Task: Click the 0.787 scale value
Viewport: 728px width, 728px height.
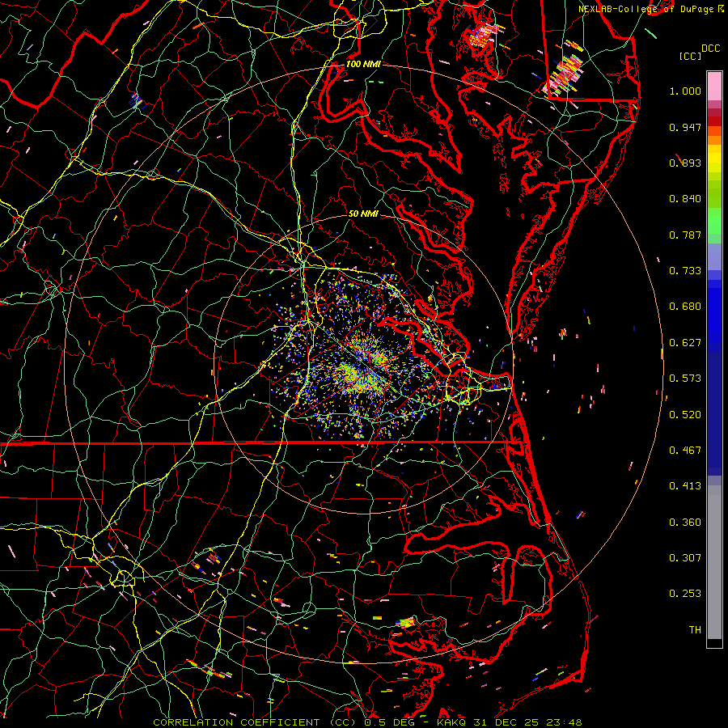Action: click(685, 235)
